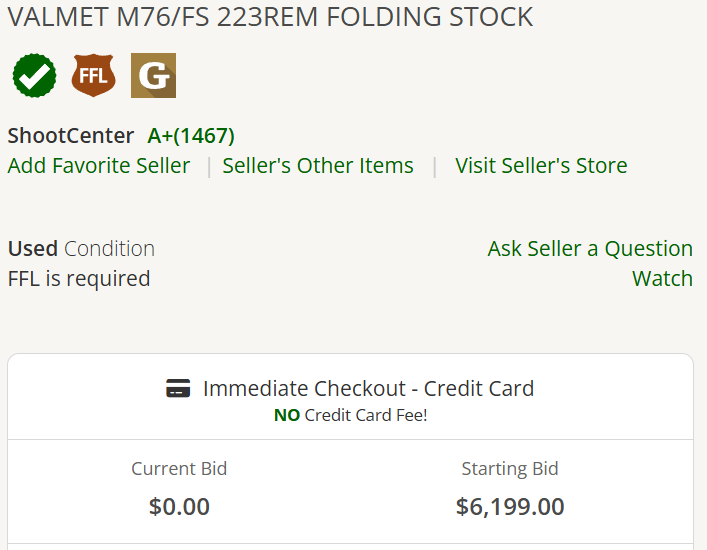Click the Current Bid label
The width and height of the screenshot is (707, 550).
179,469
